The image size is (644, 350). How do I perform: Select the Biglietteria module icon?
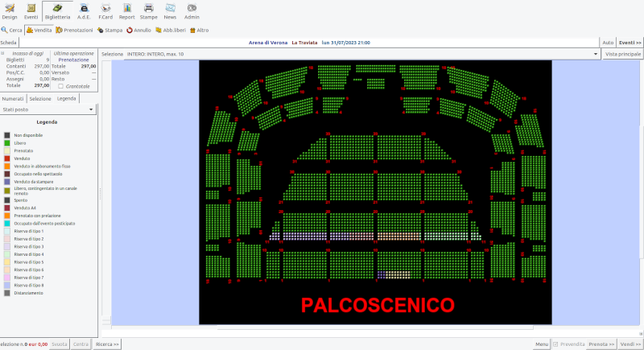pyautogui.click(x=57, y=11)
